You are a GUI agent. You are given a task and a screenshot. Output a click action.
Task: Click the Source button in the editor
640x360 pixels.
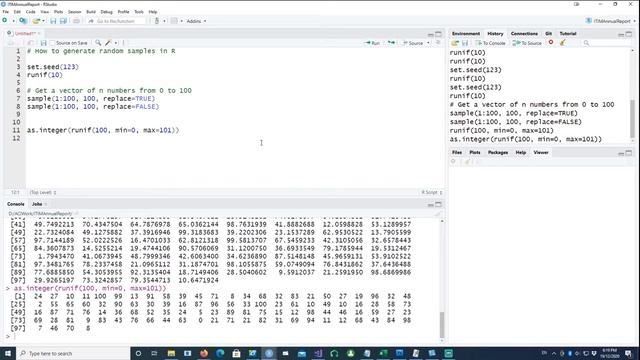[x=413, y=43]
